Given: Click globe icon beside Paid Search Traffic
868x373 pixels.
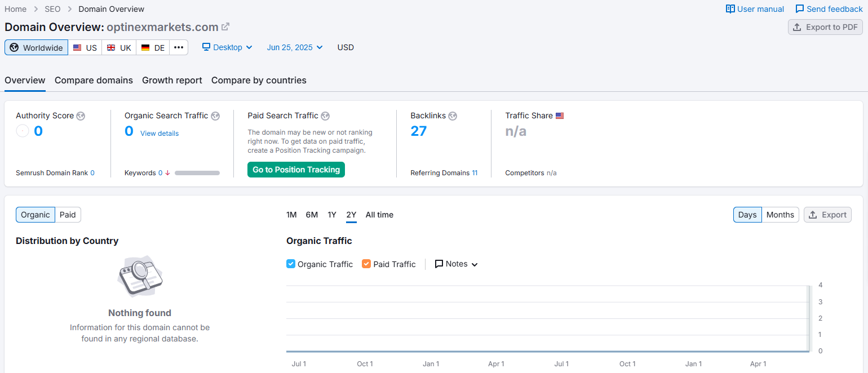Looking at the screenshot, I should pyautogui.click(x=325, y=116).
